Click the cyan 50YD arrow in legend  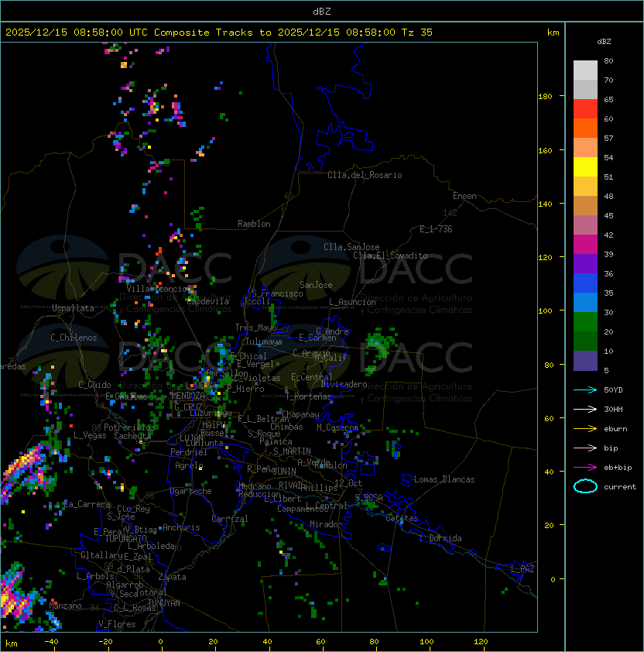pyautogui.click(x=585, y=390)
